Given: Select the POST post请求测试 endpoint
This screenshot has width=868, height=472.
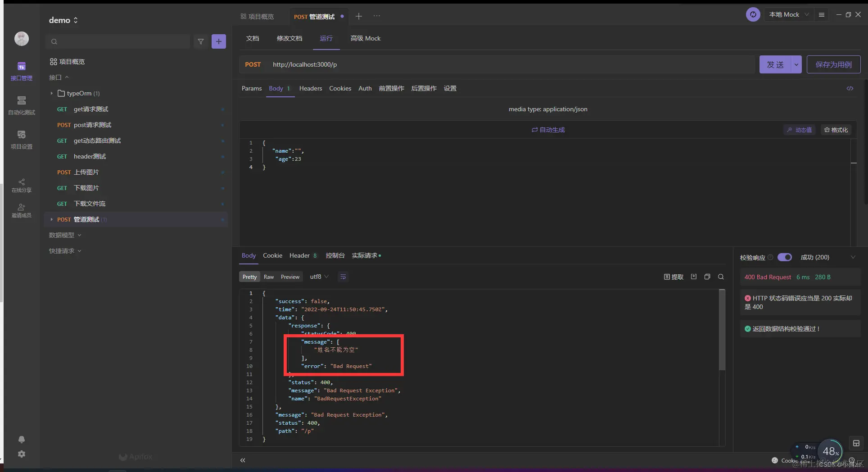Looking at the screenshot, I should coord(136,125).
